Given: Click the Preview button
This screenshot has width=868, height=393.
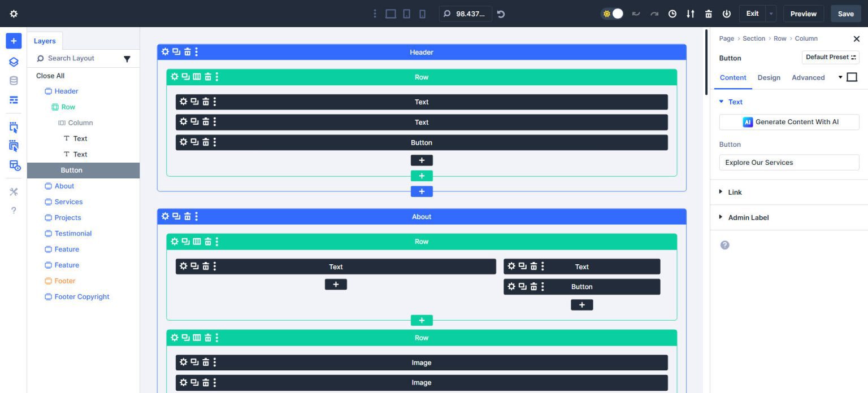Looking at the screenshot, I should click(803, 14).
